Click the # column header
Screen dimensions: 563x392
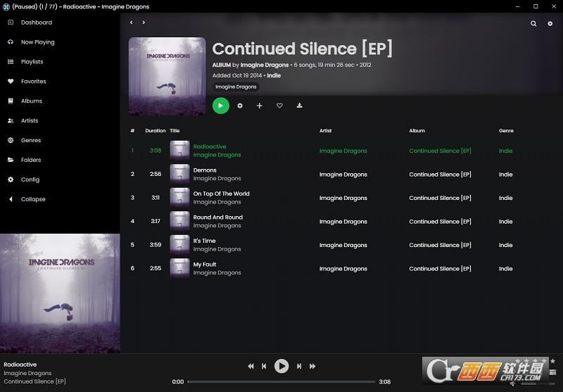coord(132,131)
